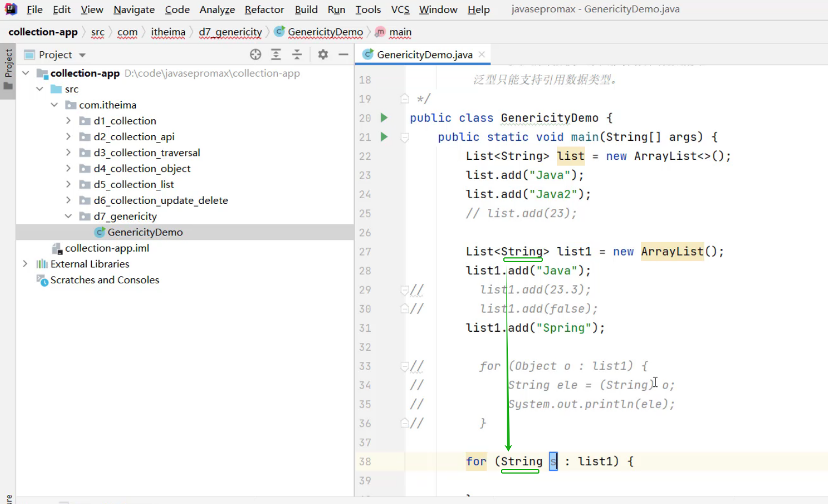
Task: Fold the commented region at line 29
Action: [405, 290]
